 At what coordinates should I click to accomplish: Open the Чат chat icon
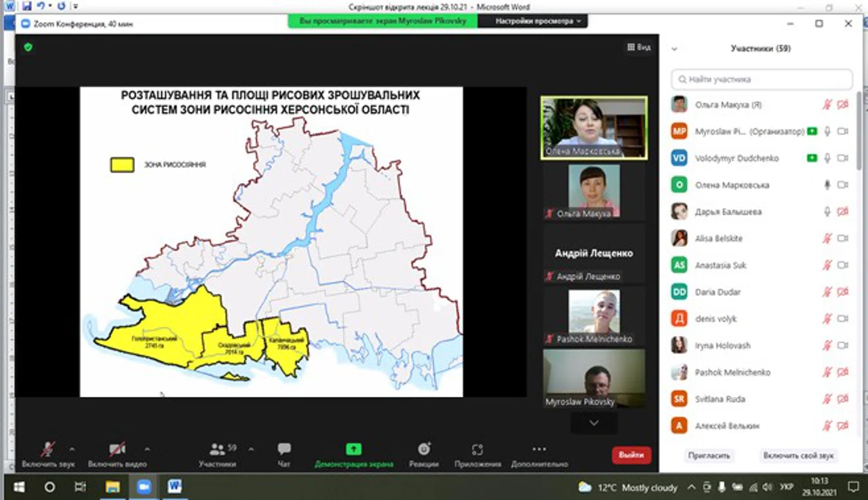(x=285, y=455)
